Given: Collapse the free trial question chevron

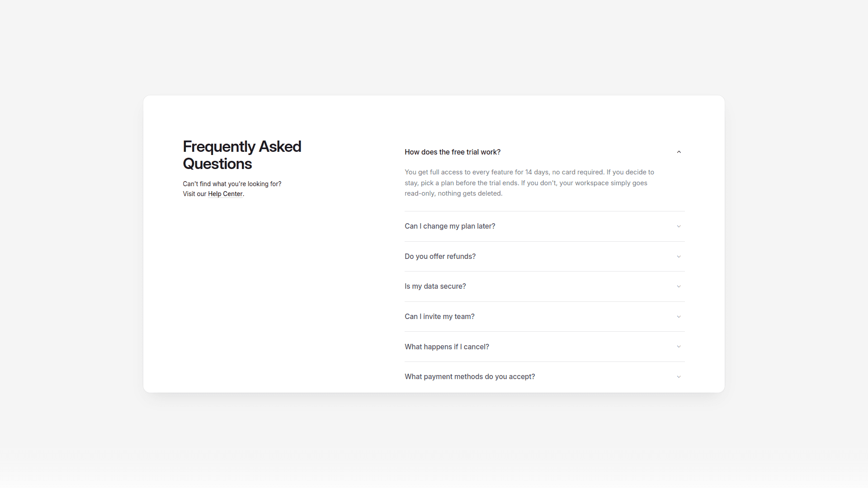Looking at the screenshot, I should pos(679,152).
